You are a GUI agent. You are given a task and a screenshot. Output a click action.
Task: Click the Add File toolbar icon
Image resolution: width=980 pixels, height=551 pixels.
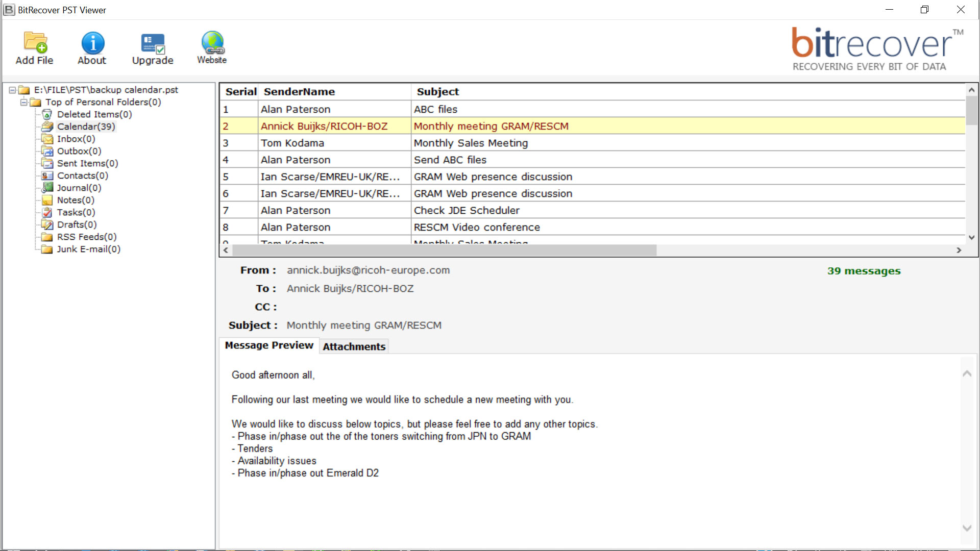point(35,43)
